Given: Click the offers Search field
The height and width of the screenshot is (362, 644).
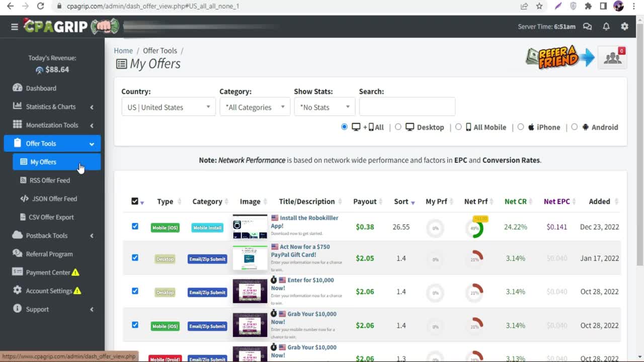Looking at the screenshot, I should point(407,107).
